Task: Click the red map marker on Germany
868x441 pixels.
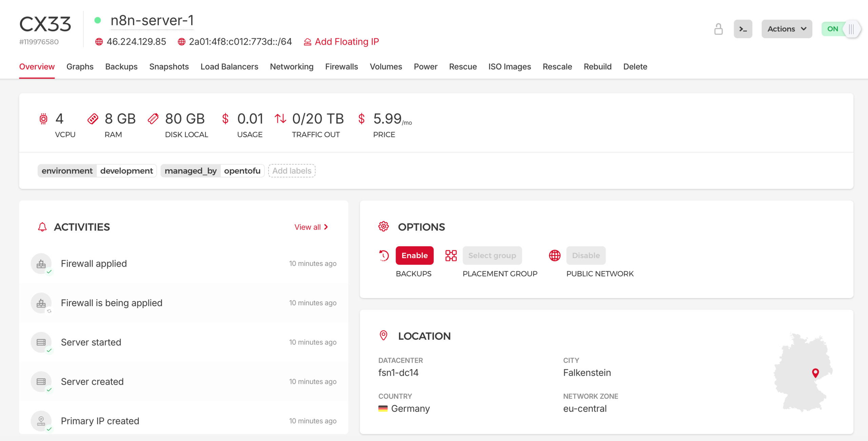Action: point(815,373)
